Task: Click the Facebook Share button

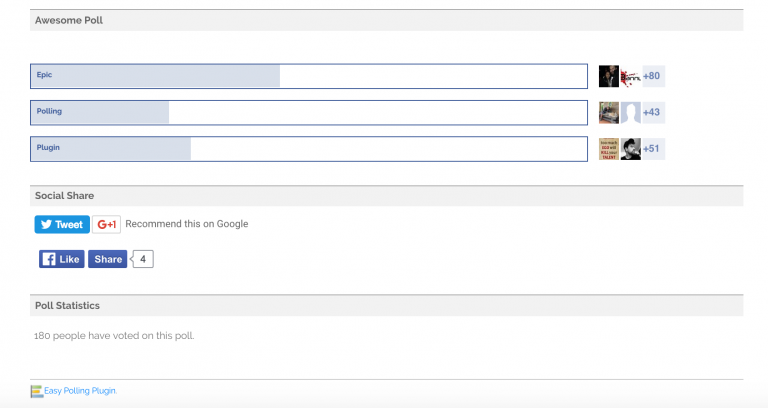Action: coord(108,259)
